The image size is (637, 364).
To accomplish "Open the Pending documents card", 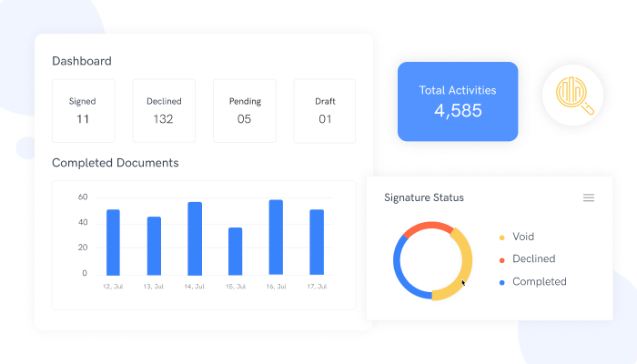I will tap(244, 110).
